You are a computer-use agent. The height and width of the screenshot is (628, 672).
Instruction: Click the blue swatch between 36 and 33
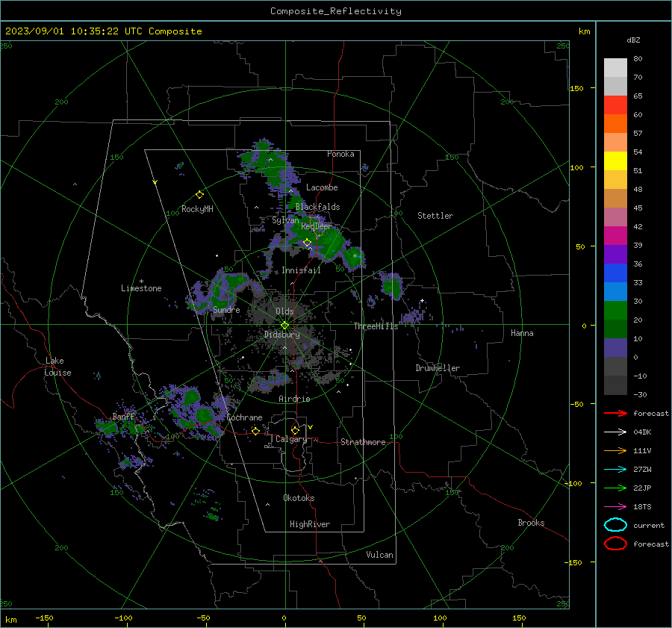point(615,273)
